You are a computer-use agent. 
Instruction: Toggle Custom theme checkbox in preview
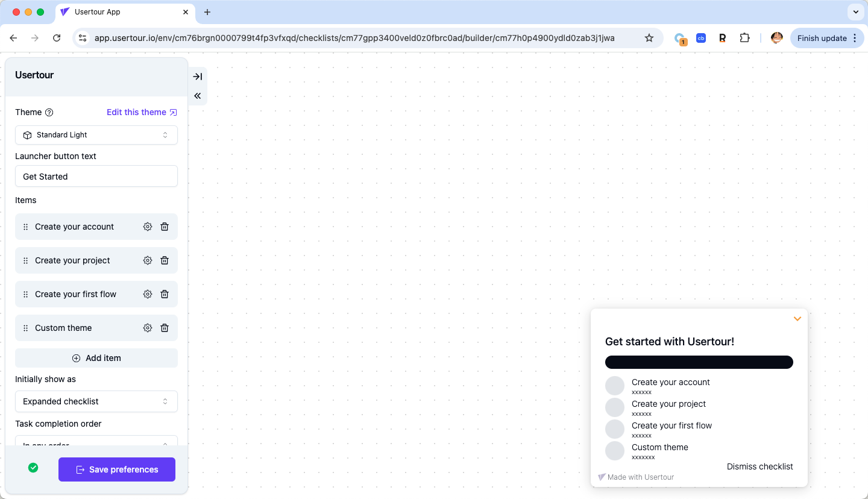[615, 451]
